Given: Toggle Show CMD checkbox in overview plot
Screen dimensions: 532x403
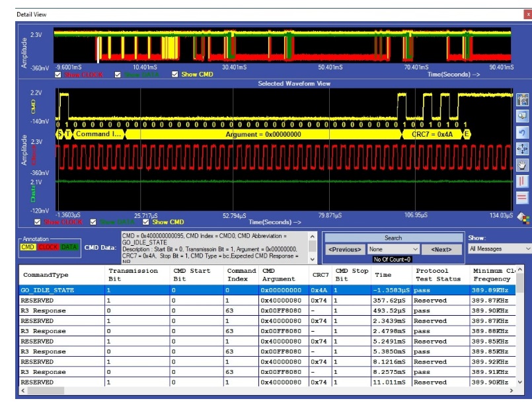Looking at the screenshot, I should click(x=174, y=74).
